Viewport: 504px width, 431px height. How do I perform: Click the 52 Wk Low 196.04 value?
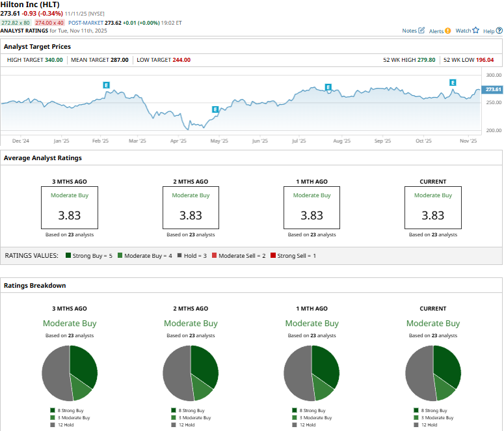[x=485, y=60]
